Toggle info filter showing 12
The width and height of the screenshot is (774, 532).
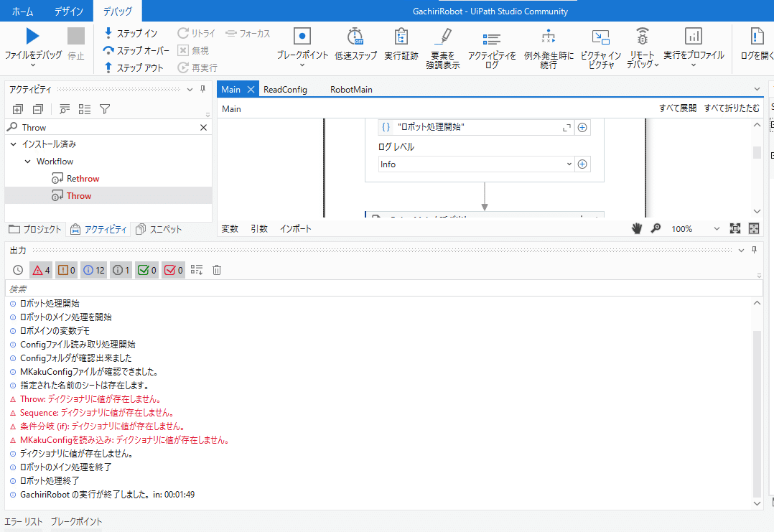click(x=93, y=270)
